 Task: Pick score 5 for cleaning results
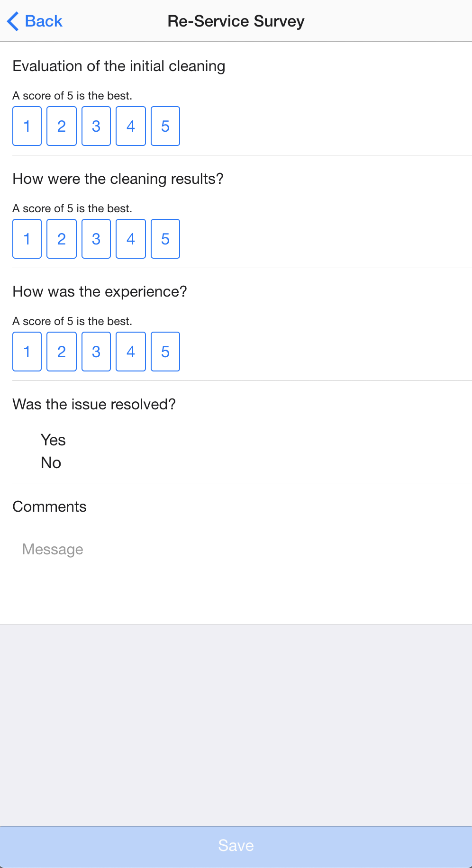coord(165,239)
